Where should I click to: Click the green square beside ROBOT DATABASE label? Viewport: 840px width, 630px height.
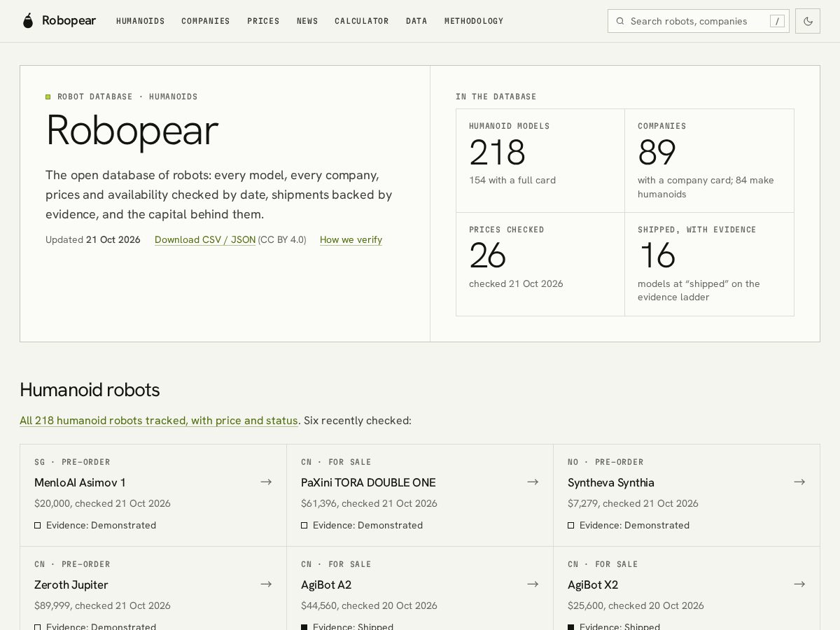(x=48, y=97)
